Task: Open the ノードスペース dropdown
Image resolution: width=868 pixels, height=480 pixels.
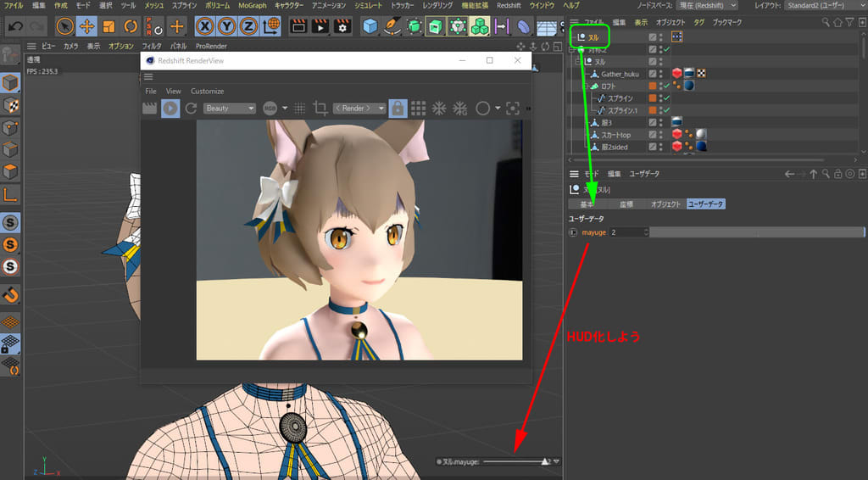Action: click(x=708, y=5)
